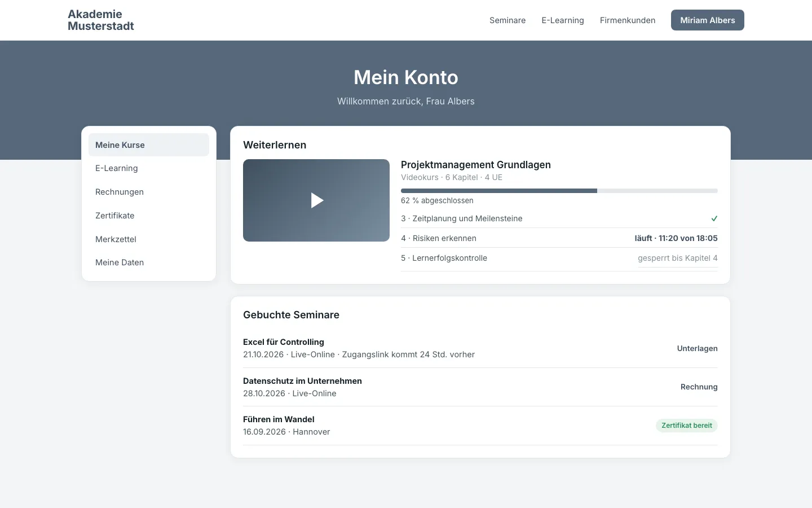Viewport: 812px width, 508px height.
Task: Select Meine Kurse in the sidebar
Action: (149, 144)
